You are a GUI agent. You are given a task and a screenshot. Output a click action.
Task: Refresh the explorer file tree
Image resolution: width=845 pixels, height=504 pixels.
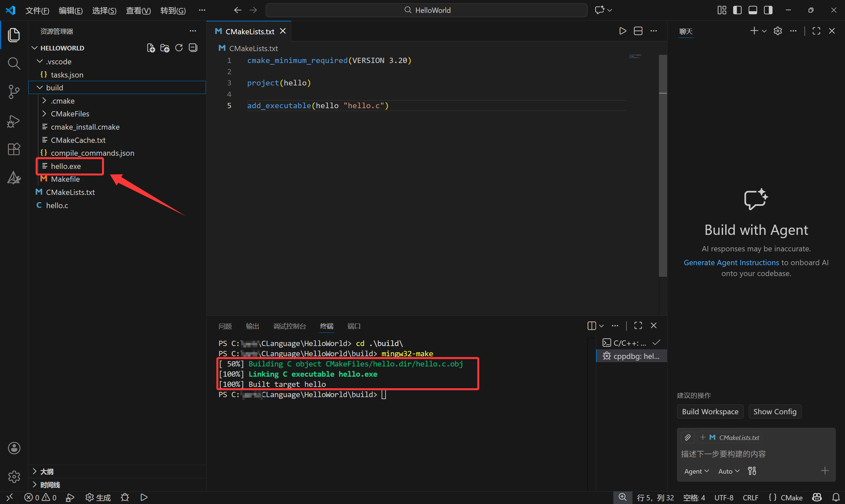click(179, 48)
